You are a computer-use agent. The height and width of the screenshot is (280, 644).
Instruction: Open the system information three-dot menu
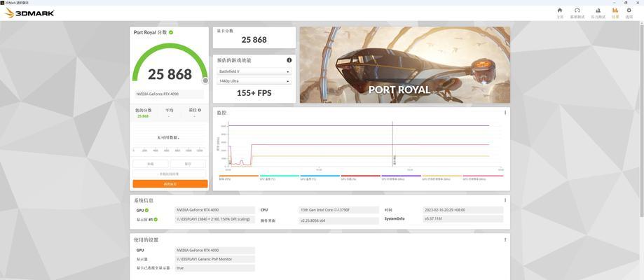click(x=505, y=200)
